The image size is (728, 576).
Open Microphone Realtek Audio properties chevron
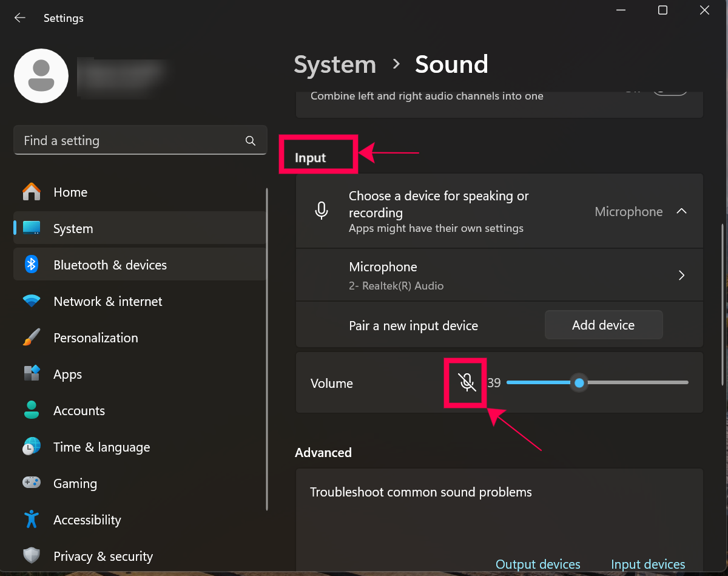point(682,275)
